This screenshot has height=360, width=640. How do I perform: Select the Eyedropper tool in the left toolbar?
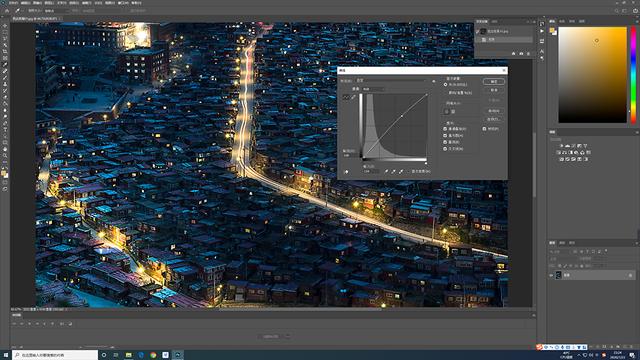coord(5,64)
